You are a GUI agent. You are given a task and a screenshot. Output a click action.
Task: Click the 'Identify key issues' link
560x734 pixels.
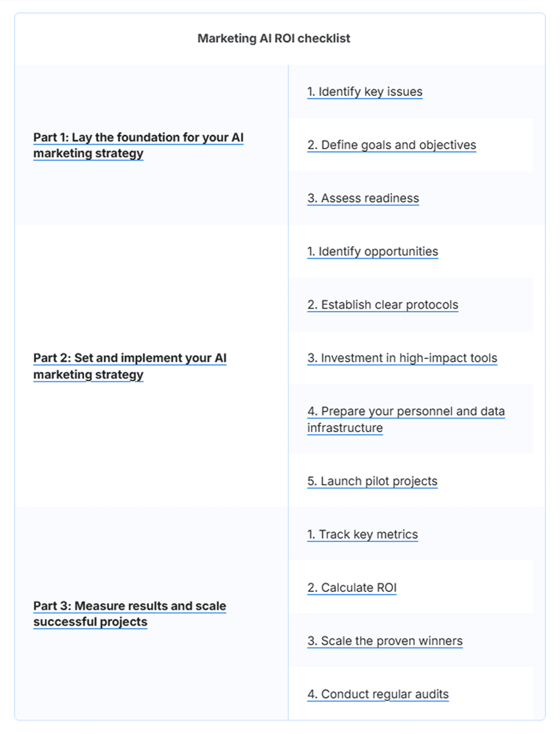coord(364,92)
